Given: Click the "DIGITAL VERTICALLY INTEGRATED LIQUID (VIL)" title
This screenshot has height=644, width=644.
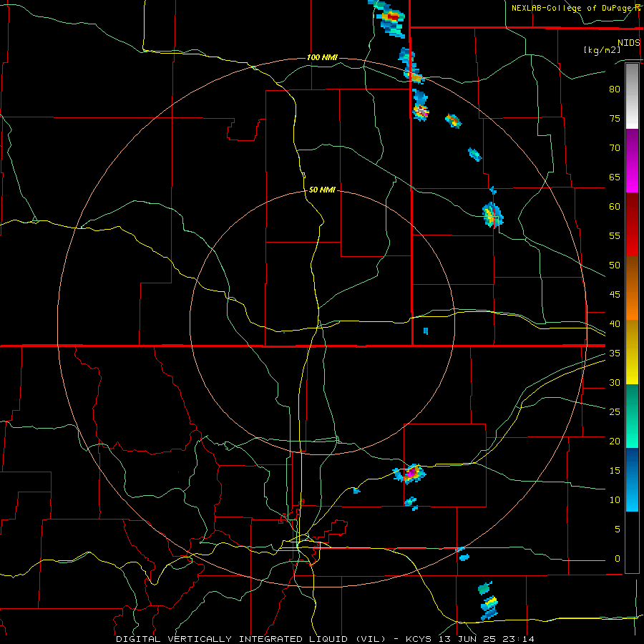Looking at the screenshot, I should tap(251, 639).
